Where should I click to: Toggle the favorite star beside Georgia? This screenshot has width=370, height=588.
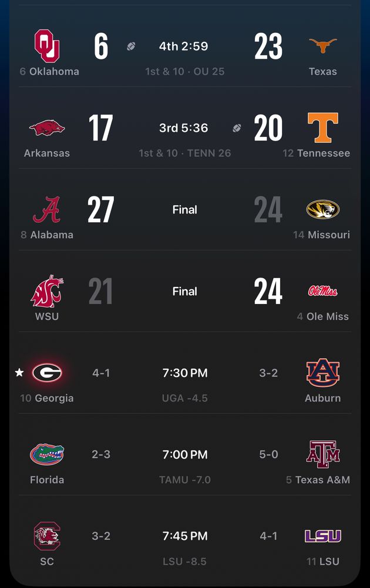[x=19, y=373]
